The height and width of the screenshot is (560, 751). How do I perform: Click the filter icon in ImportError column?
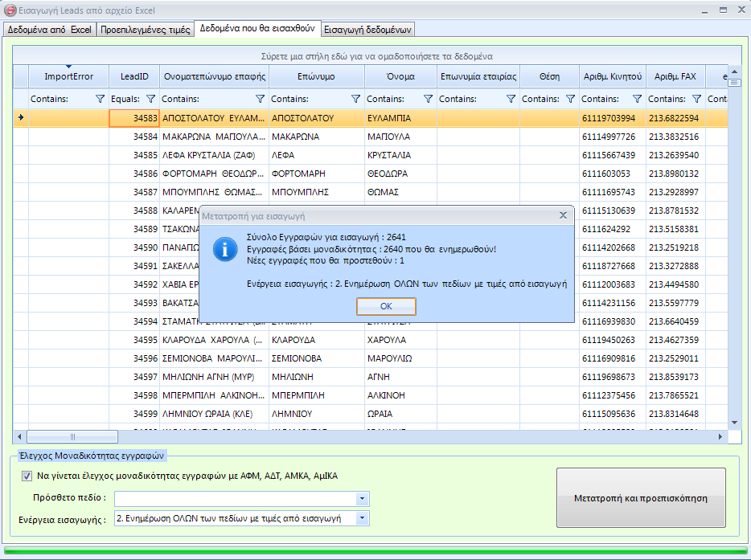tap(100, 99)
